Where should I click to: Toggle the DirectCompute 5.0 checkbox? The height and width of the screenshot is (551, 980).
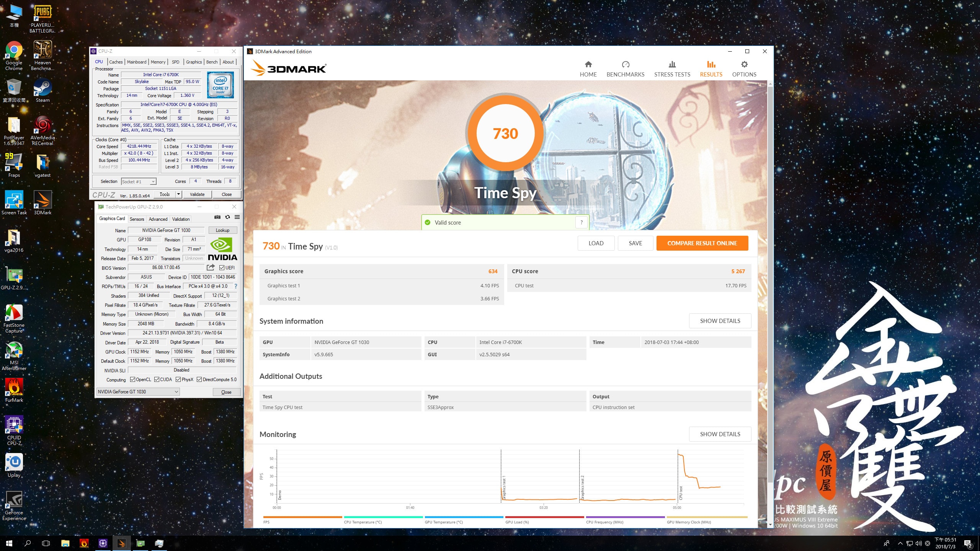(x=199, y=380)
